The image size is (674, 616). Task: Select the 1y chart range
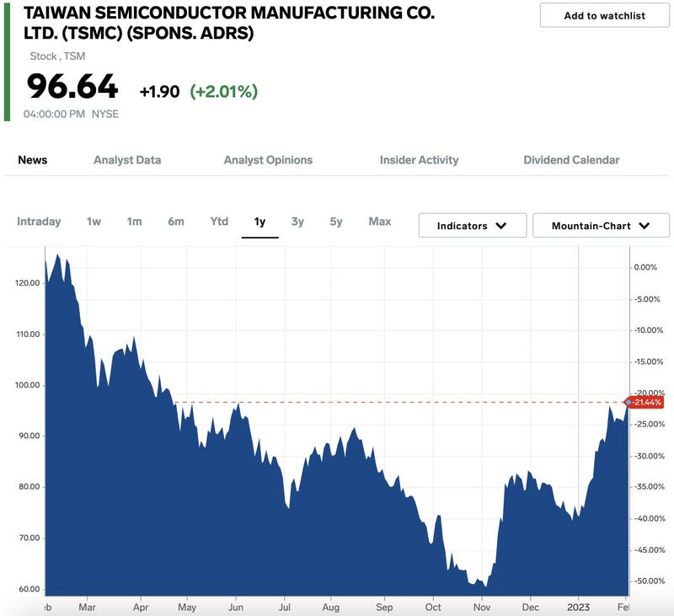tap(259, 222)
